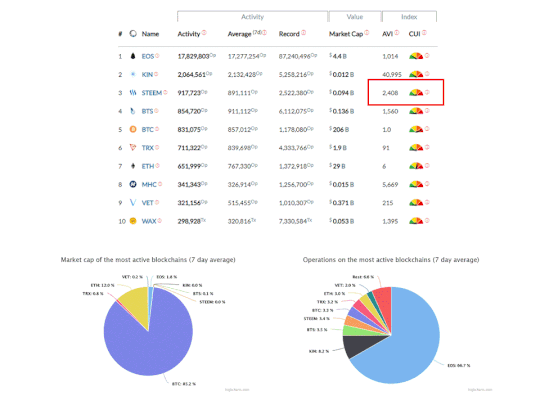Click the CUI gauge icon for ETH
The width and height of the screenshot is (540, 405).
tap(416, 166)
